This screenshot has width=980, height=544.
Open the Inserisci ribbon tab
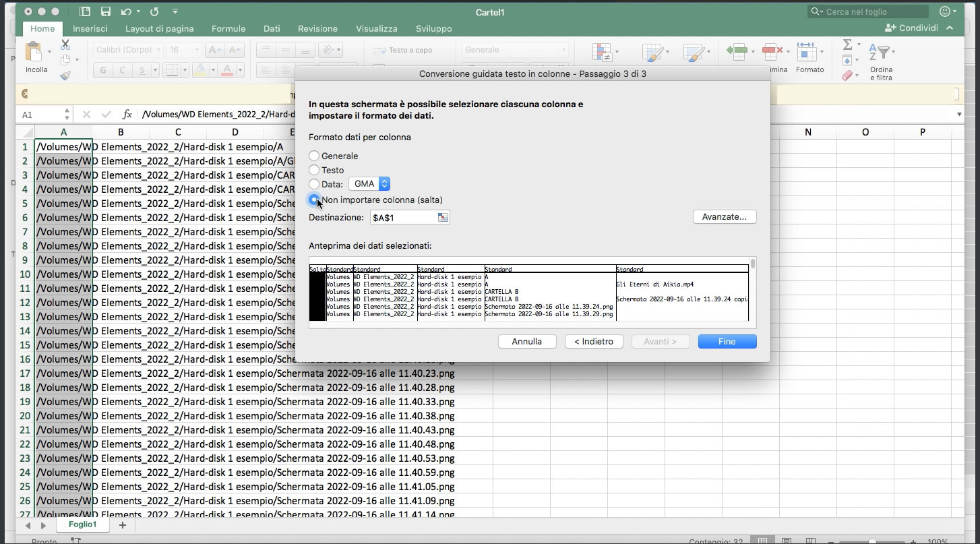pos(90,28)
